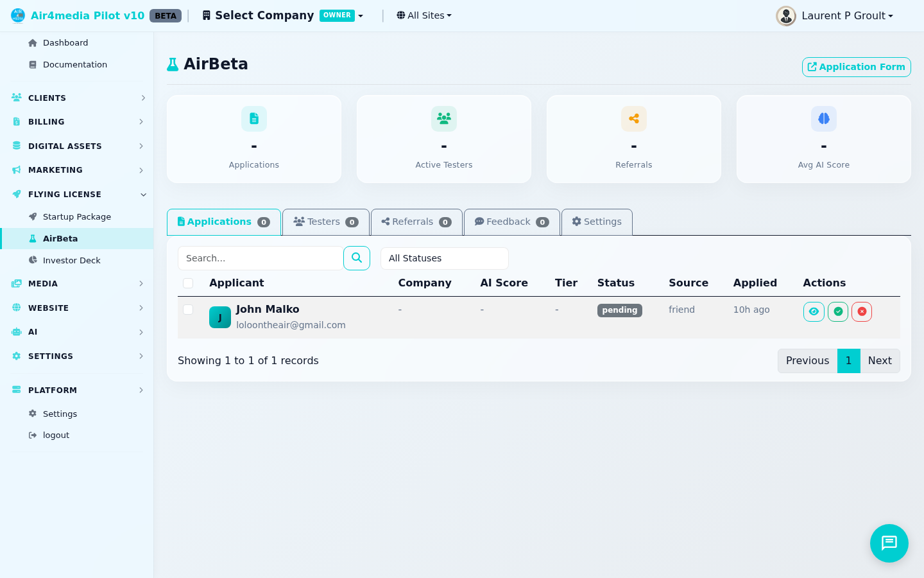924x578 pixels.
Task: Open the All Statuses dropdown
Action: pos(445,258)
